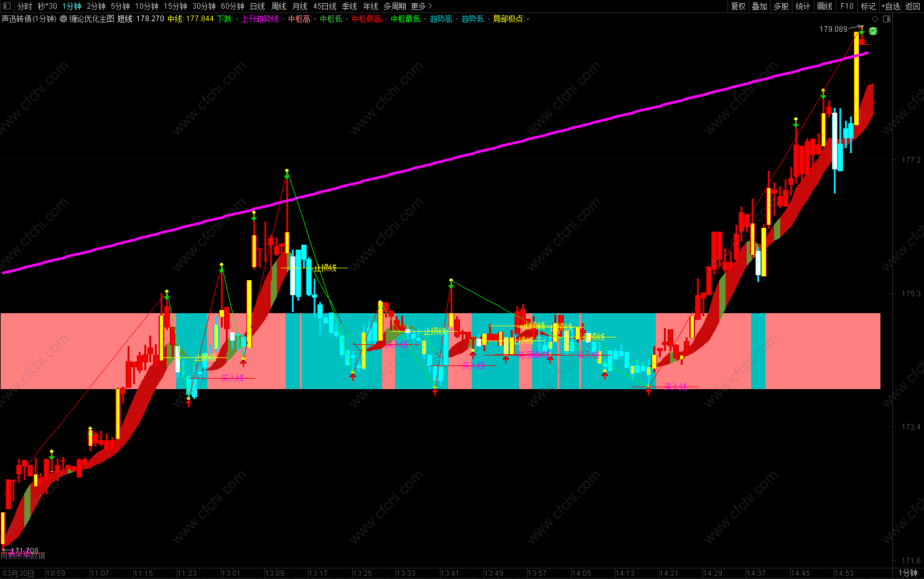Add stock via +自选 button
Viewport: 924px width, 579px height.
[x=890, y=6]
